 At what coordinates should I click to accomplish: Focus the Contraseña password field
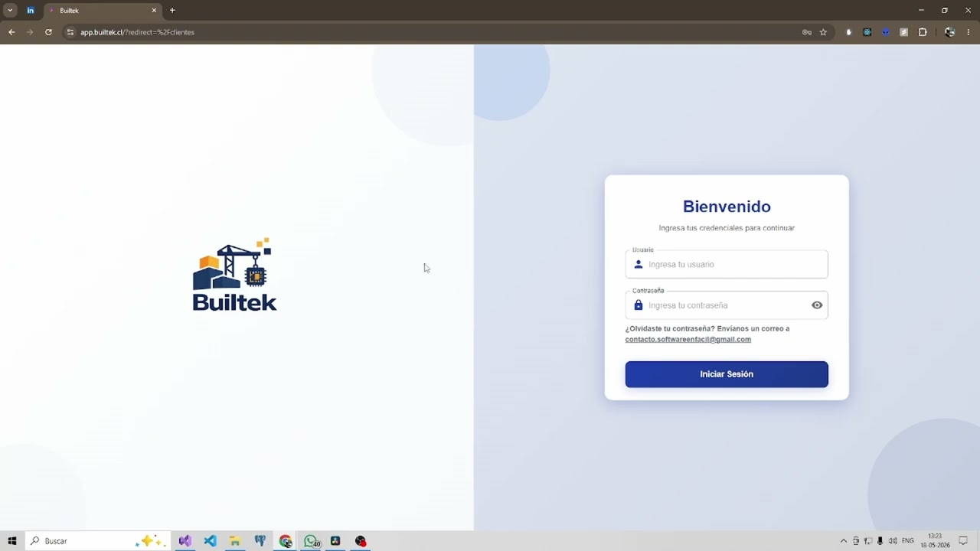[727, 305]
